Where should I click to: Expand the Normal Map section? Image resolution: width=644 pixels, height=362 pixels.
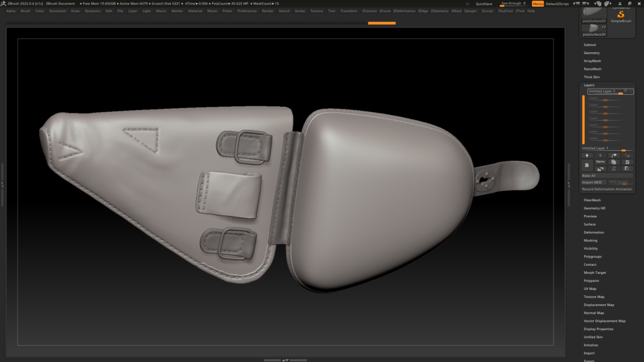click(x=594, y=313)
